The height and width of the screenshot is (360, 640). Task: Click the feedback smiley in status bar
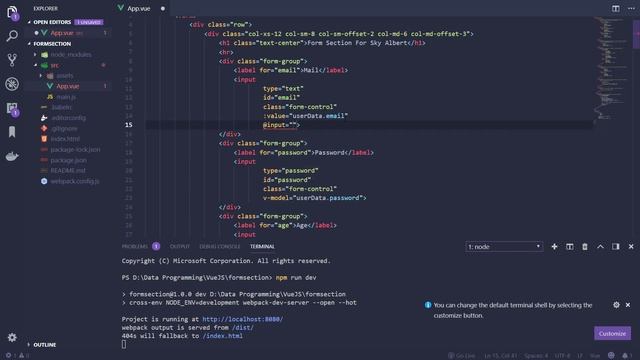click(611, 356)
